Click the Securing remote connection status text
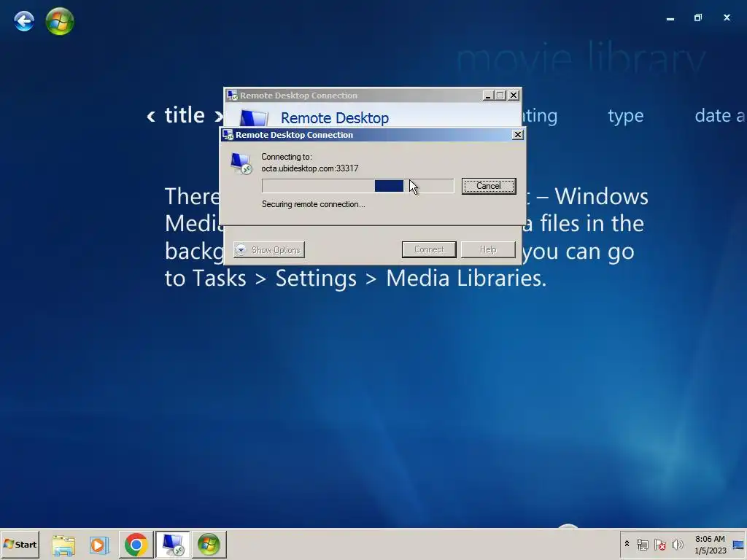This screenshot has width=747, height=560. coord(313,204)
